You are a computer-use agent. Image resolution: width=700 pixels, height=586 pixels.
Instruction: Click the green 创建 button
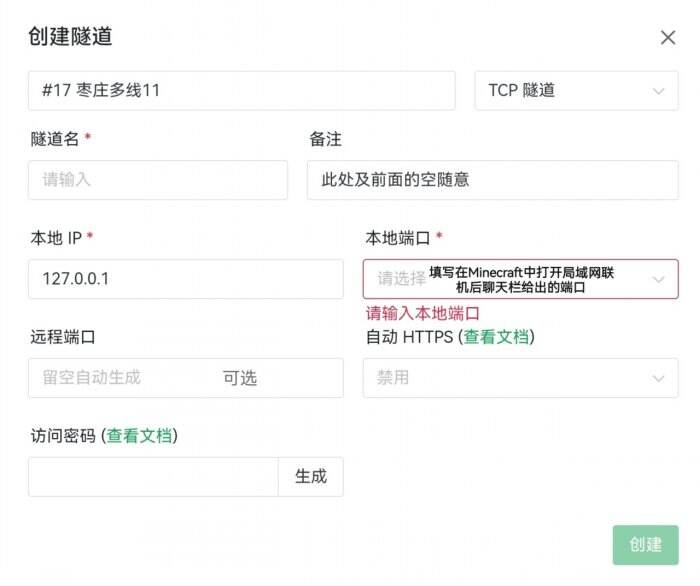tap(646, 545)
